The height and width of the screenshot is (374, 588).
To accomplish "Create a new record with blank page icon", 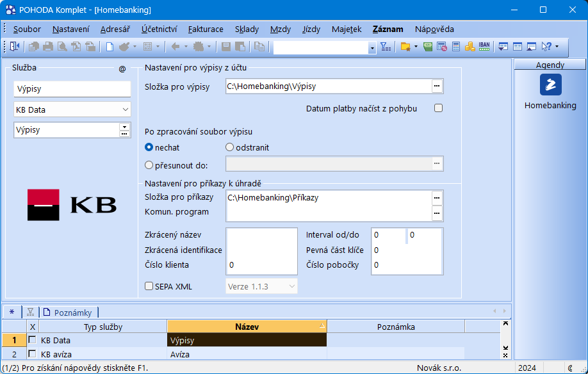I will [110, 47].
